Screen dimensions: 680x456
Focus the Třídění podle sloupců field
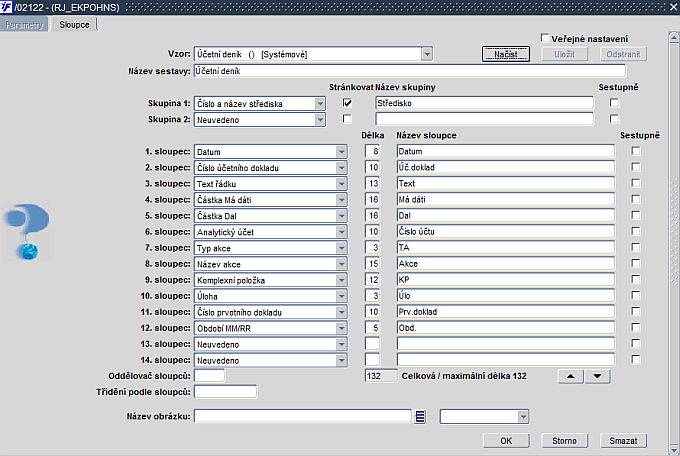click(225, 391)
